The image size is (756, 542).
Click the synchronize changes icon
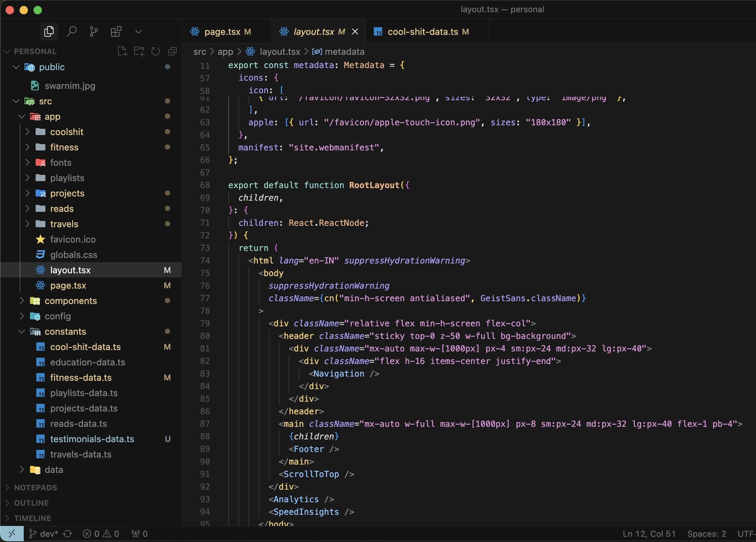click(x=68, y=534)
